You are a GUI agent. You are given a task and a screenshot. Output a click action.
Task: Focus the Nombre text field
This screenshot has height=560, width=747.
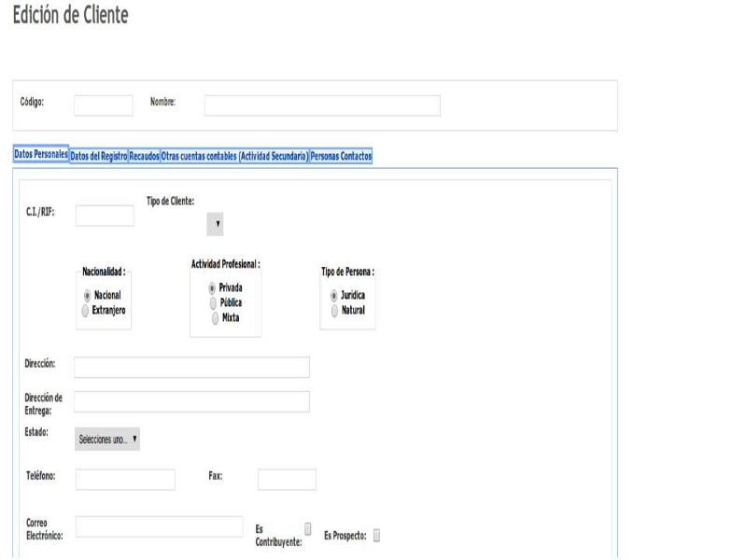[322, 105]
